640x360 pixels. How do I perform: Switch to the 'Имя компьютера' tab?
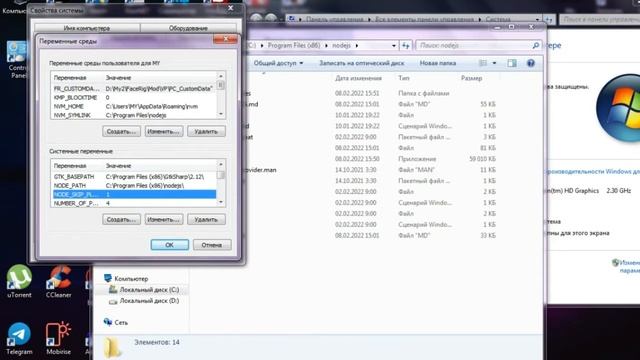coord(87,28)
